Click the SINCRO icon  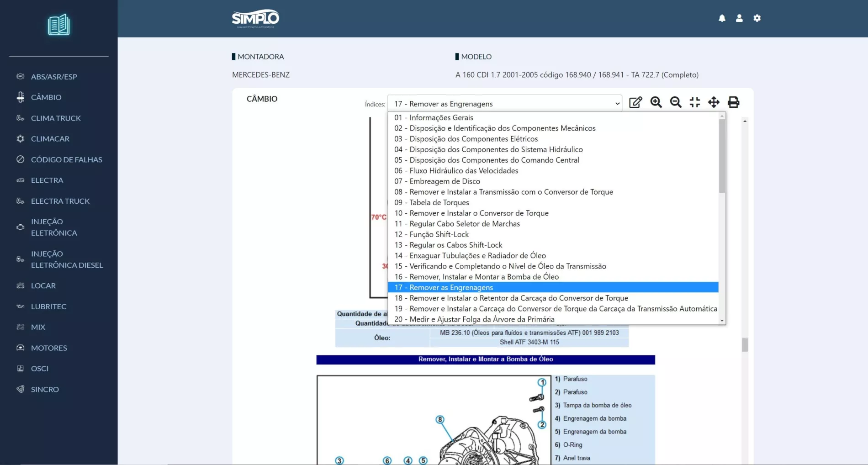[21, 389]
